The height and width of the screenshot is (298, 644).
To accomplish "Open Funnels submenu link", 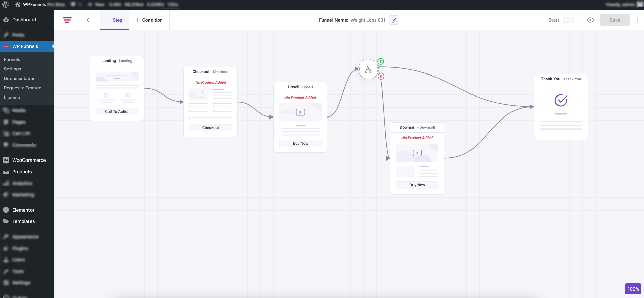I will (12, 59).
